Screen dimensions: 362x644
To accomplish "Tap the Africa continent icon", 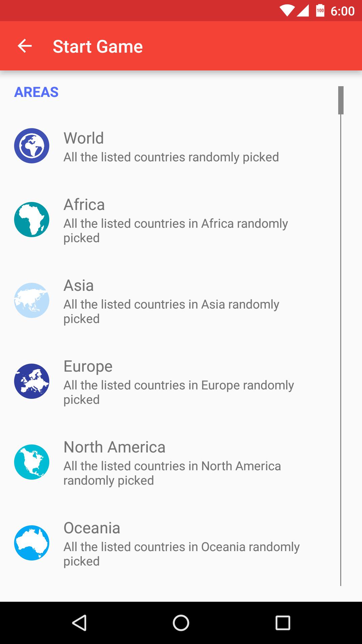I will pyautogui.click(x=32, y=220).
